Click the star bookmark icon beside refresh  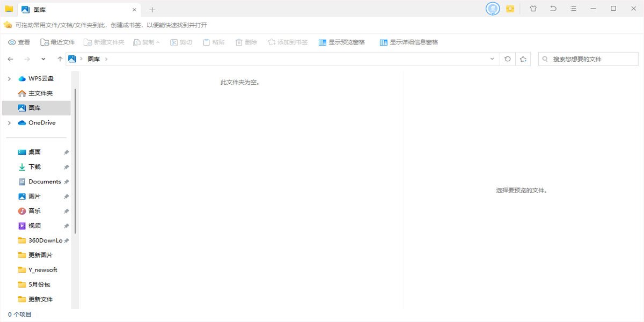coord(523,59)
